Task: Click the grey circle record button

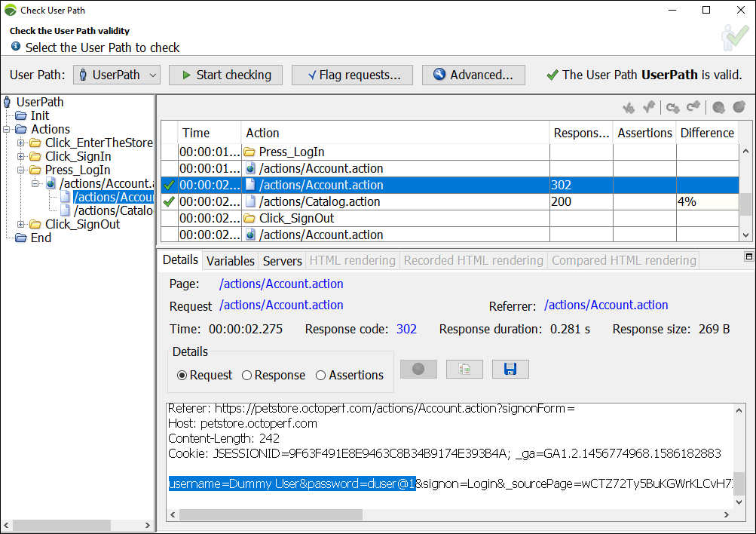Action: point(418,369)
